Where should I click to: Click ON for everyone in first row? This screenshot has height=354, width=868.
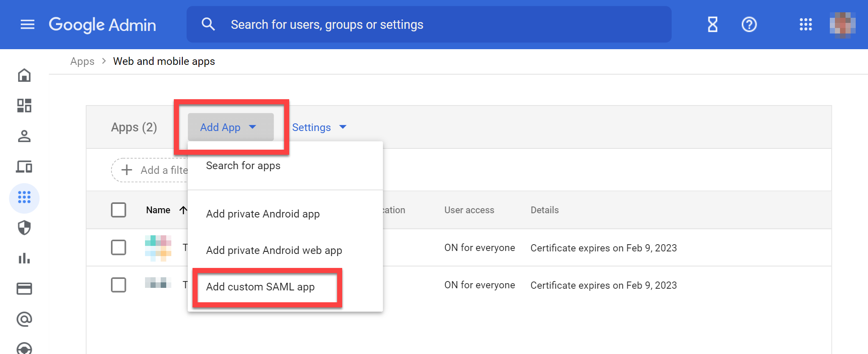click(480, 248)
